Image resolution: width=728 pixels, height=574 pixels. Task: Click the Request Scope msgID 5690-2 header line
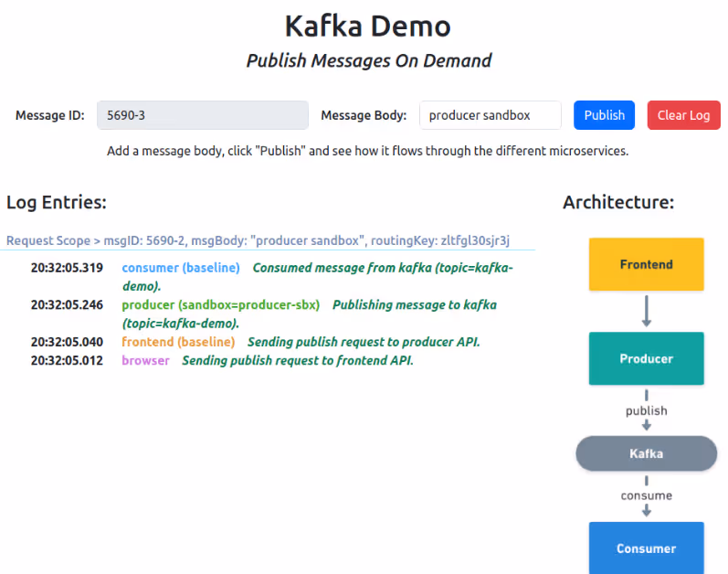pyautogui.click(x=258, y=240)
